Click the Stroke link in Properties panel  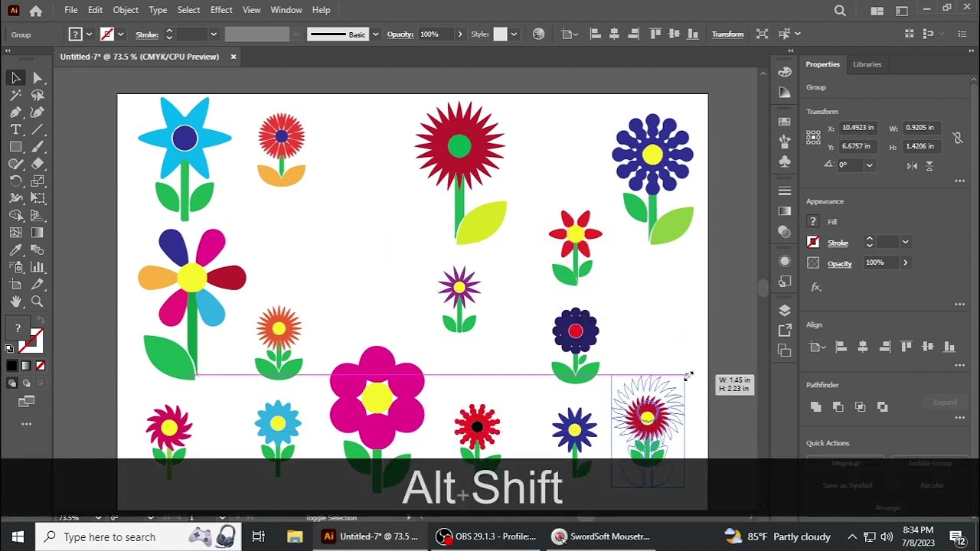tap(838, 243)
